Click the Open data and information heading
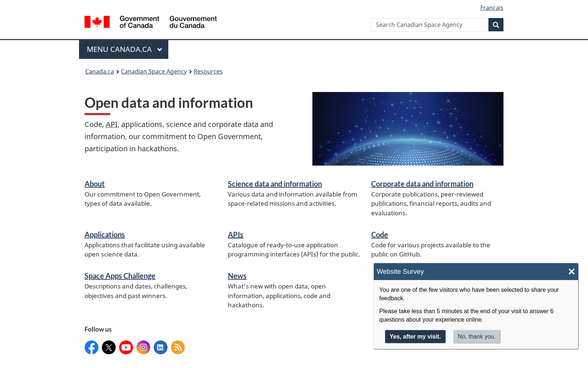Image resolution: width=588 pixels, height=368 pixels. click(x=169, y=103)
